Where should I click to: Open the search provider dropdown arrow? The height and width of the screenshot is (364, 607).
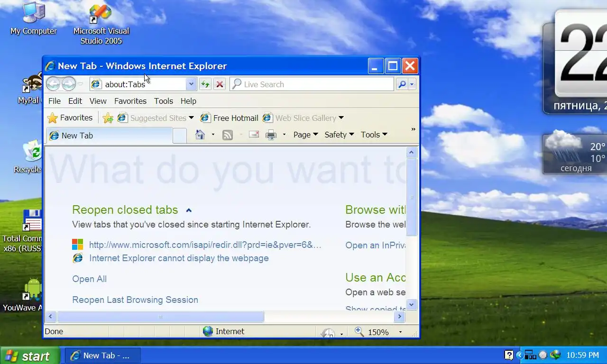[412, 84]
